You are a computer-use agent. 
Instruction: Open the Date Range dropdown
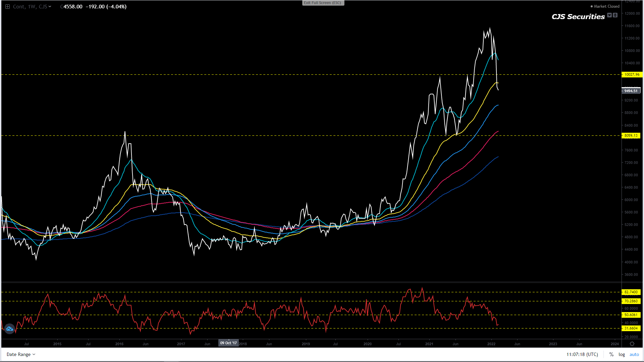[21, 354]
